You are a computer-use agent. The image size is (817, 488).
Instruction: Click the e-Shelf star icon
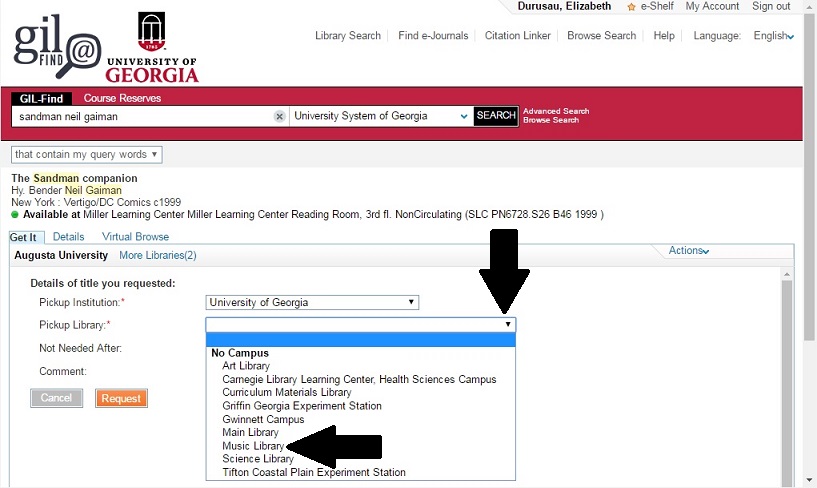(x=631, y=7)
